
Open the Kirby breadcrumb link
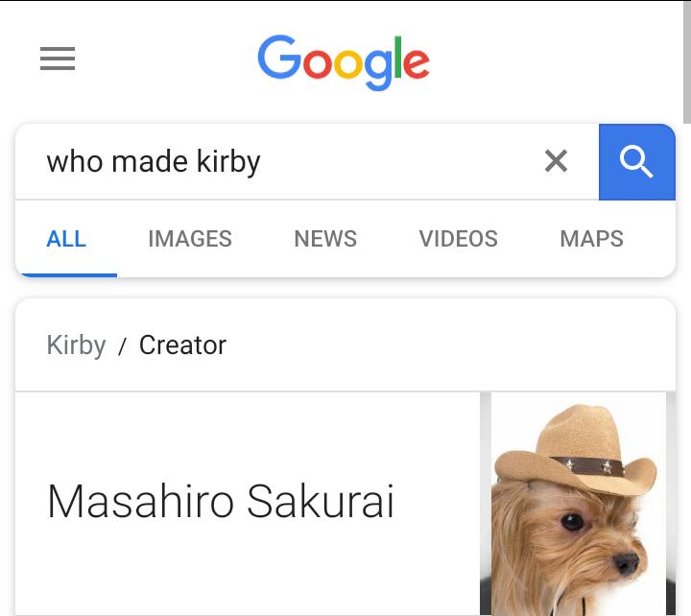76,345
